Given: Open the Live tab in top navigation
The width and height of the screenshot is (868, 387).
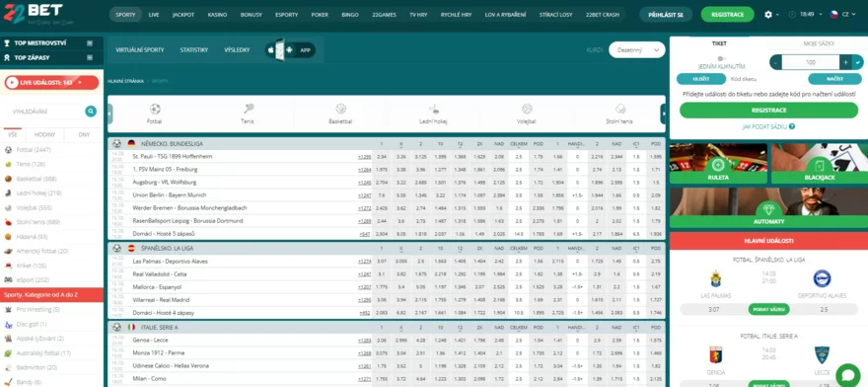Looking at the screenshot, I should tap(154, 15).
